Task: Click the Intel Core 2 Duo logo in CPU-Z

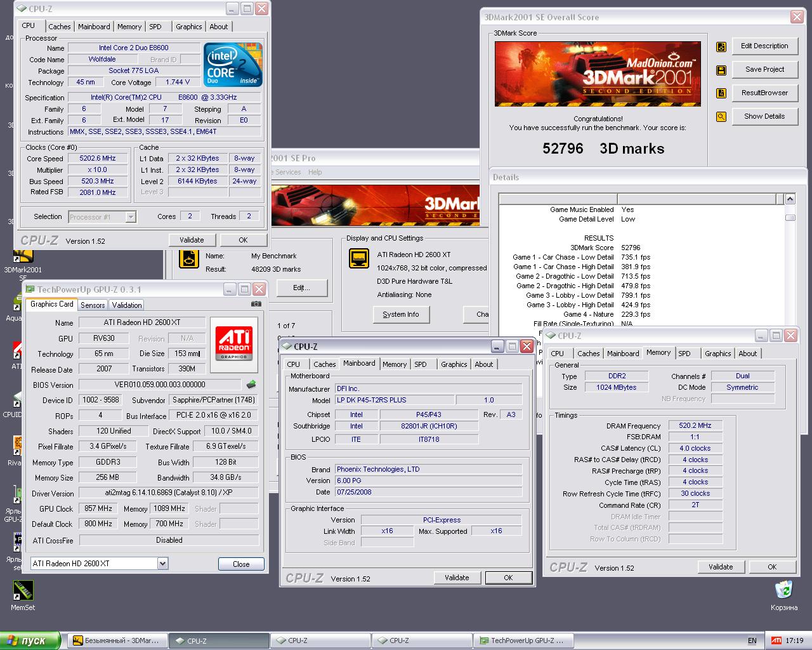Action: [x=232, y=65]
